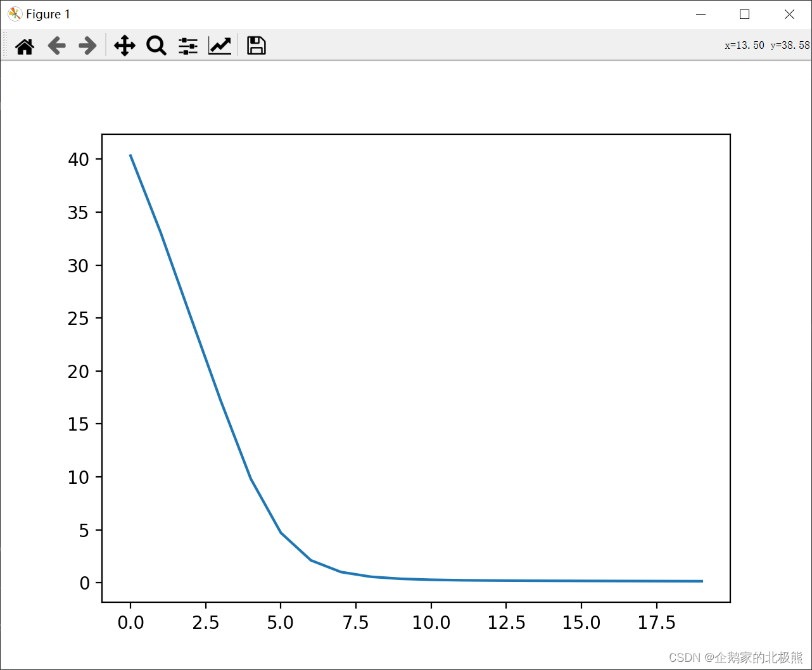
Task: Go back to the previous view
Action: pos(57,46)
